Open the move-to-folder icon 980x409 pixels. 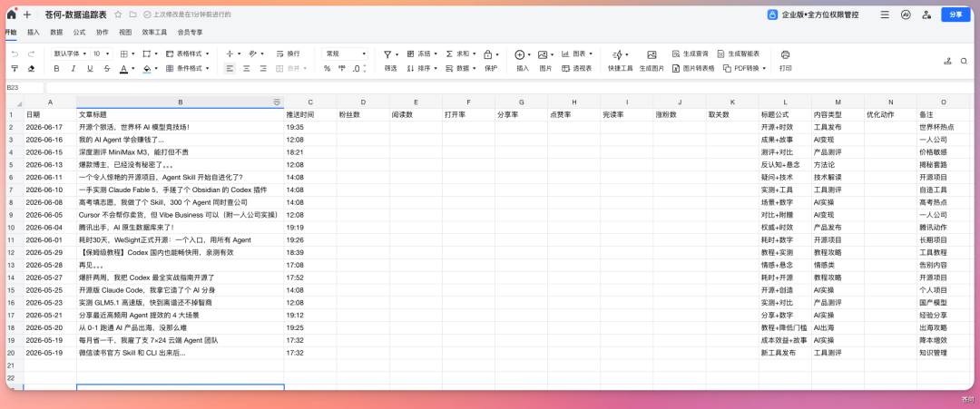[132, 15]
